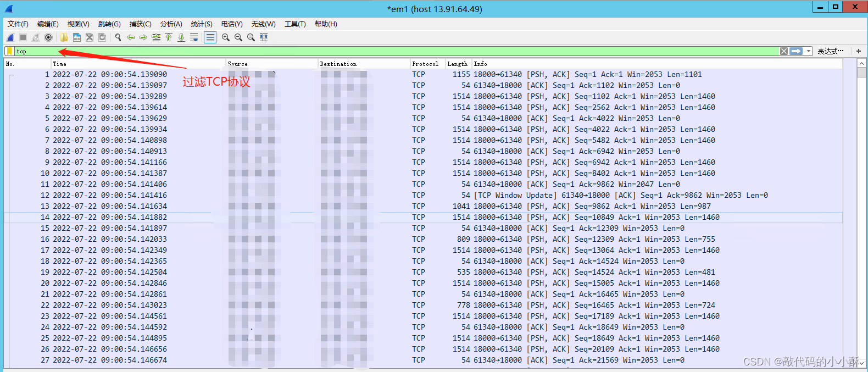Sort by the No. column header
This screenshot has height=372, width=868.
27,64
